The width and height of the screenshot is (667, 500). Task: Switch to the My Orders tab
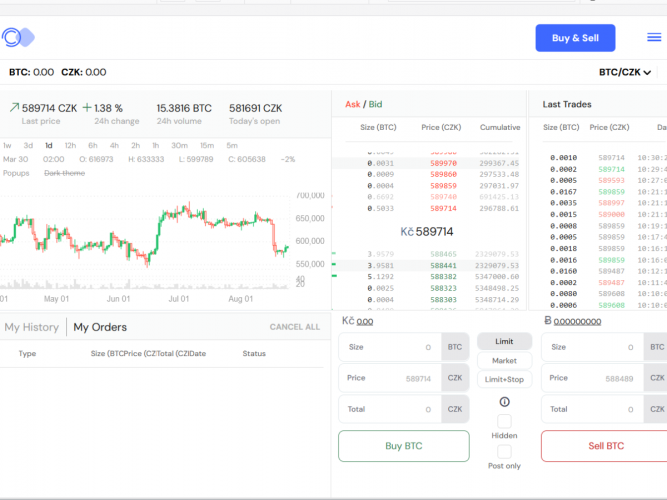coord(100,327)
